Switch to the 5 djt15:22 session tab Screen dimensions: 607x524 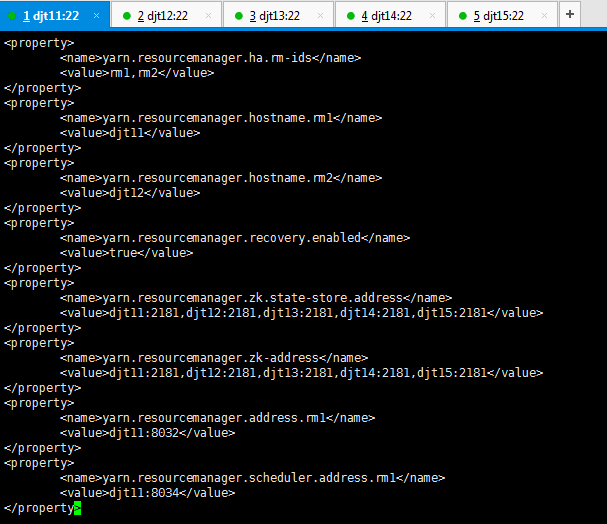coord(502,15)
